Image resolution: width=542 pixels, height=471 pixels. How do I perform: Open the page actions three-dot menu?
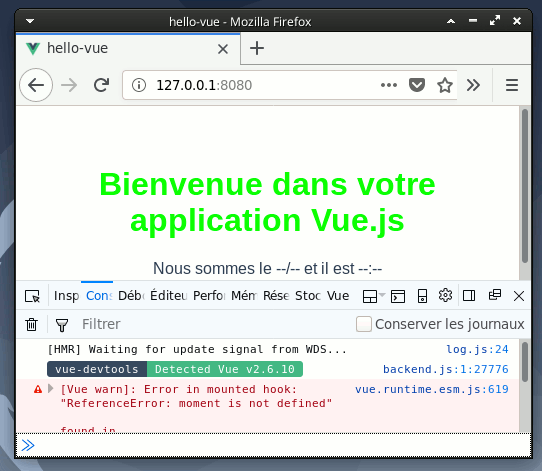(389, 85)
